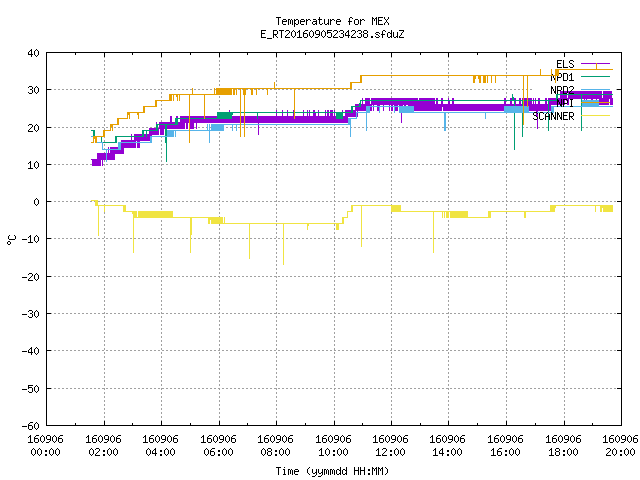Click the x-axis tick label '160906 00:00'
Screen dimensions: 640x480
coord(45,446)
